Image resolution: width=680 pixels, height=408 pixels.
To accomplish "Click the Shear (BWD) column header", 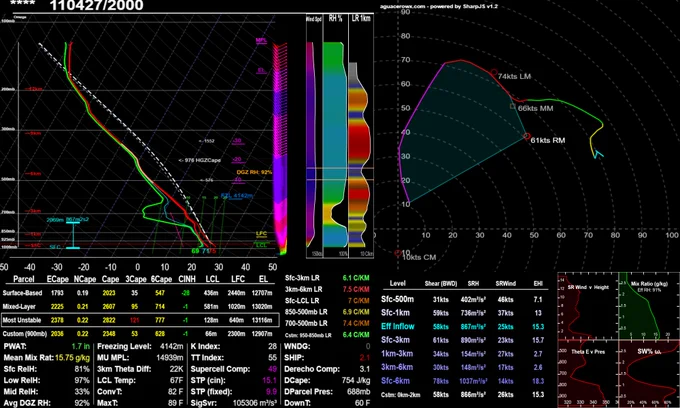I will pos(441,284).
